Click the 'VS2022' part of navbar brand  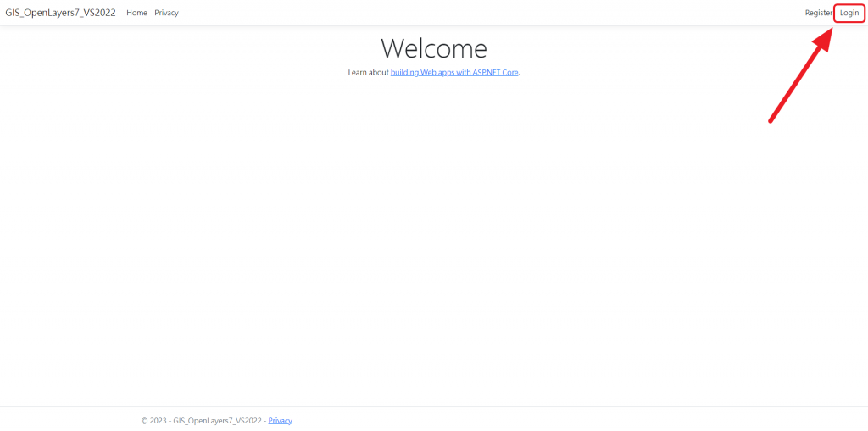[100, 13]
